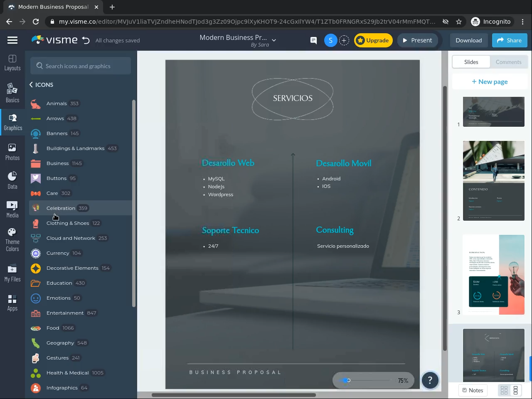Image resolution: width=532 pixels, height=399 pixels.
Task: Select the Graphics sidebar panel
Action: coord(13,123)
